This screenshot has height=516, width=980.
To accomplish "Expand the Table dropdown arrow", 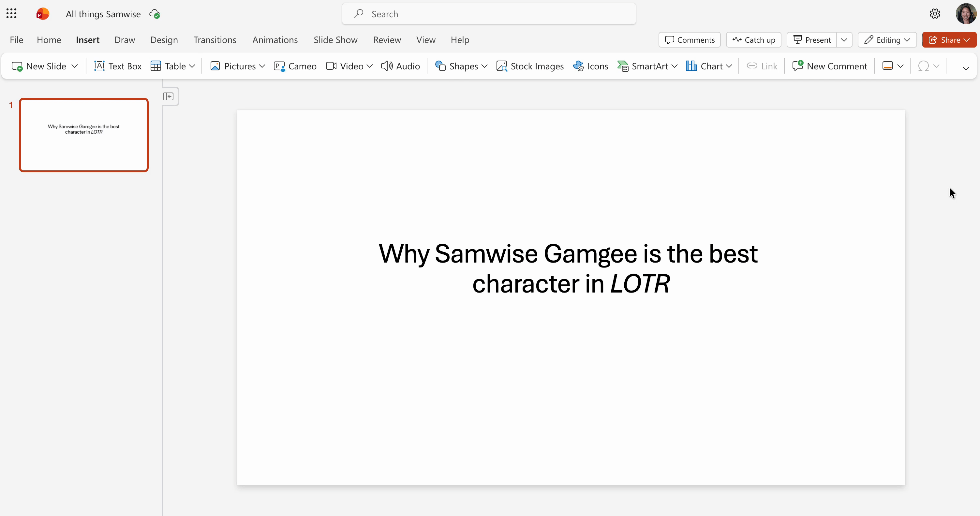I will click(192, 66).
